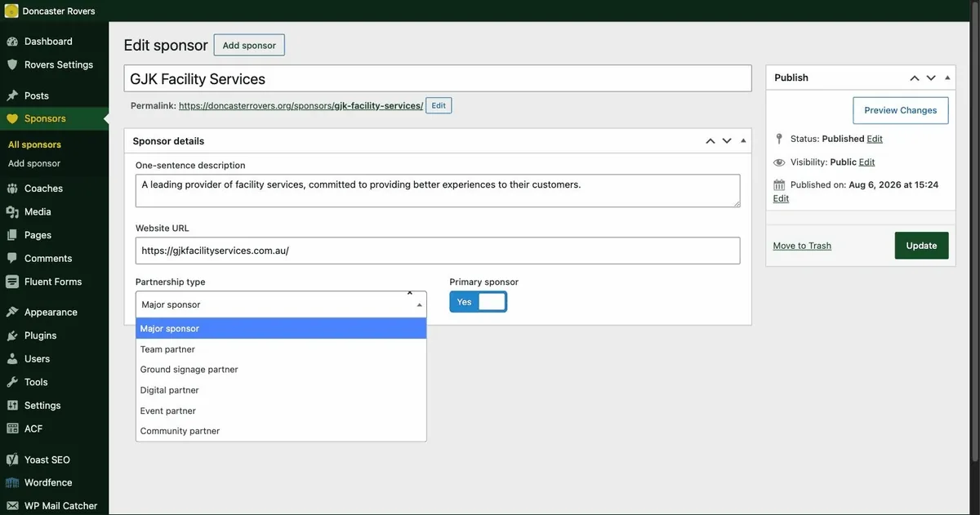The image size is (980, 515).
Task: Click the One-sentence description textarea
Action: (438, 190)
